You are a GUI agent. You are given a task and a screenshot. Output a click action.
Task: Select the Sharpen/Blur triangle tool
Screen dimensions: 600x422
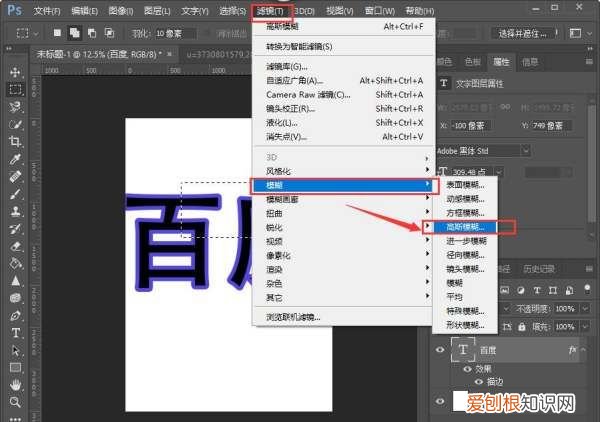tap(15, 281)
